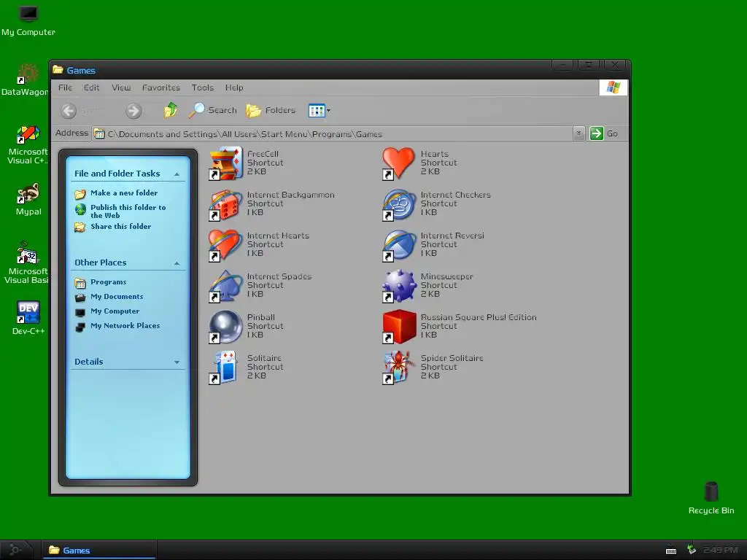Select the Pinball ball icon

[226, 327]
